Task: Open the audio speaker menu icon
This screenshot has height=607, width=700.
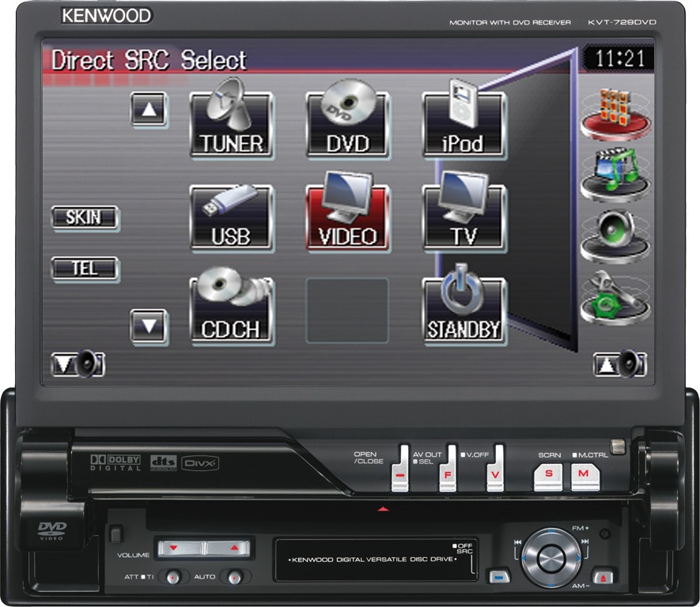Action: point(615,236)
